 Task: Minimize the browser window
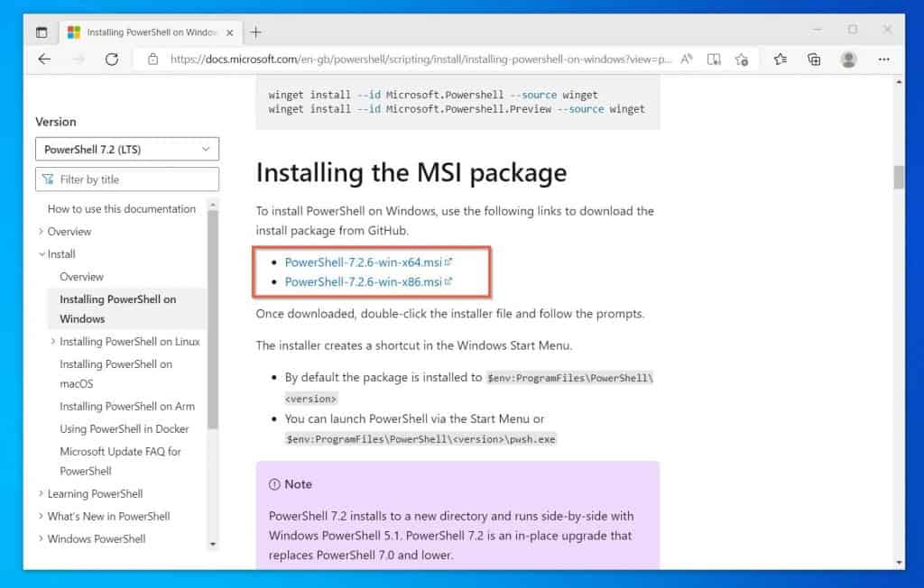[818, 29]
